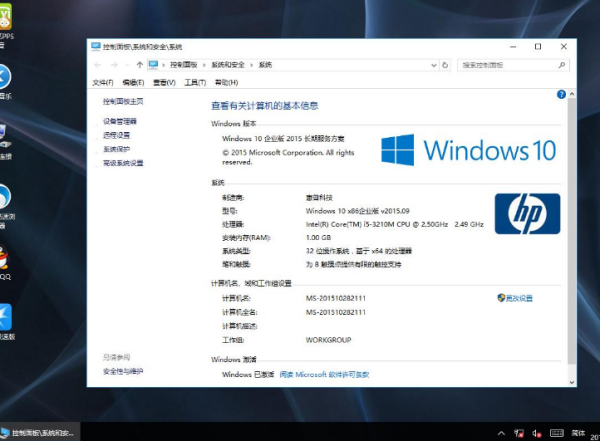Click 控制面板 breadcrumb segment
Image resolution: width=600 pixels, height=441 pixels.
tap(184, 65)
